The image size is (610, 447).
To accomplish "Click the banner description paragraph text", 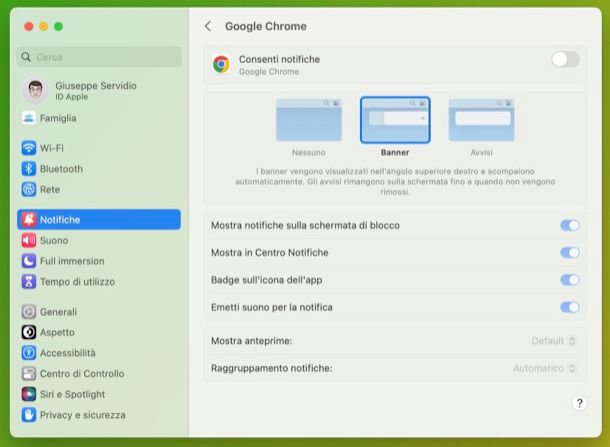I will click(x=395, y=181).
